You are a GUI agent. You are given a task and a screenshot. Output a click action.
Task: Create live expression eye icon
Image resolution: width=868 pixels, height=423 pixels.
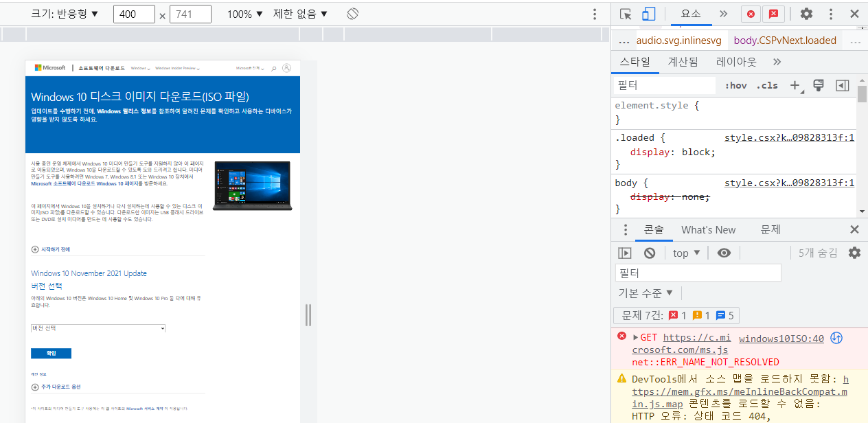pos(724,253)
